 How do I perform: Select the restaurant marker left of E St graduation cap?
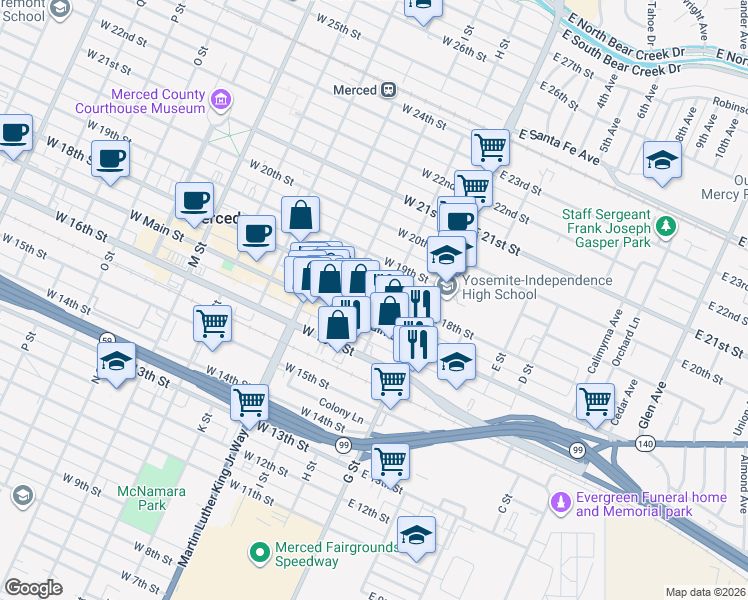(418, 348)
